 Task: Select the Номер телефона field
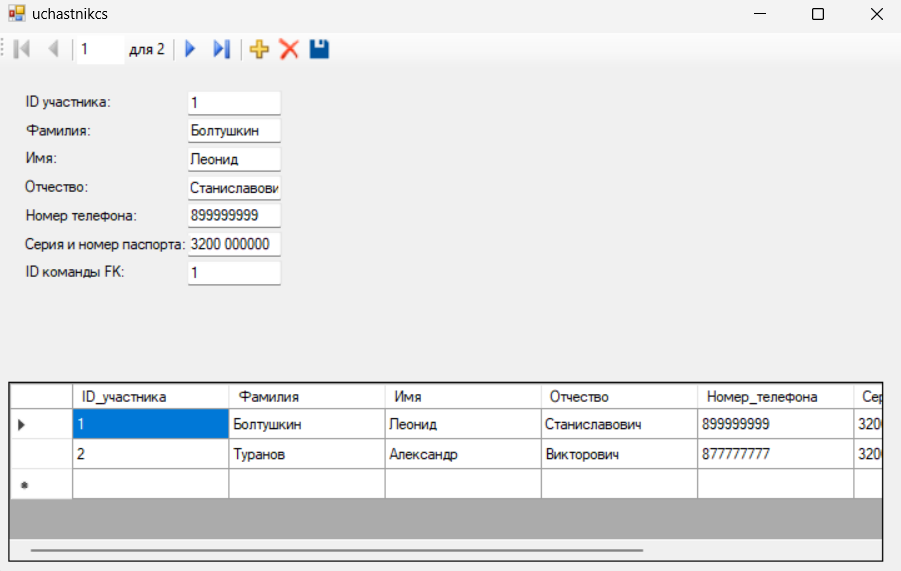click(x=234, y=215)
